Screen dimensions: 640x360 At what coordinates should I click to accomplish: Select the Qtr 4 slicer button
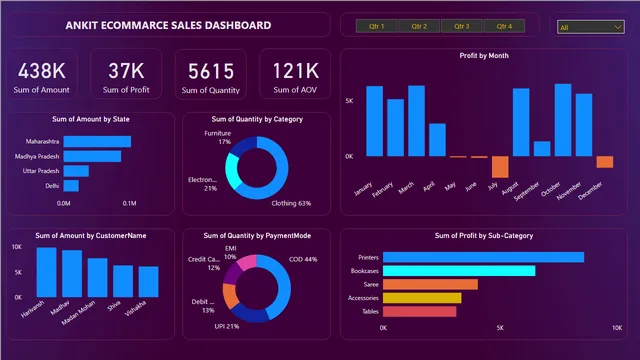pos(504,26)
